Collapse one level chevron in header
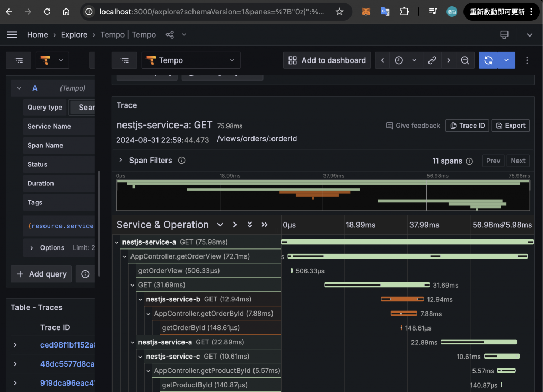Image resolution: width=543 pixels, height=392 pixels. coord(220,225)
